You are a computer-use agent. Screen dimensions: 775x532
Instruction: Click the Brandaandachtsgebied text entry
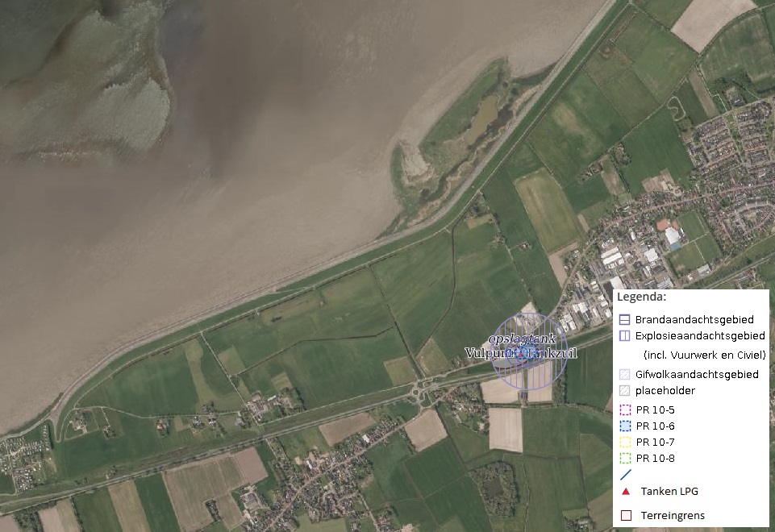tap(693, 321)
